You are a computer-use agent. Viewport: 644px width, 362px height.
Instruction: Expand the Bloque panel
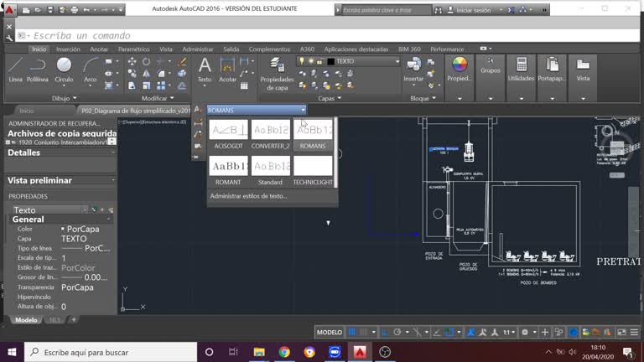point(423,98)
